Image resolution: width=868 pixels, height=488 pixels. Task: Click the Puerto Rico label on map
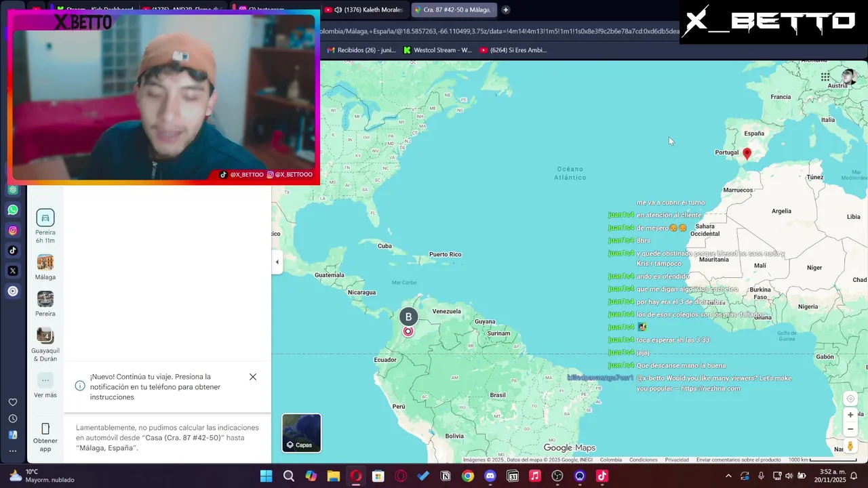(x=445, y=254)
